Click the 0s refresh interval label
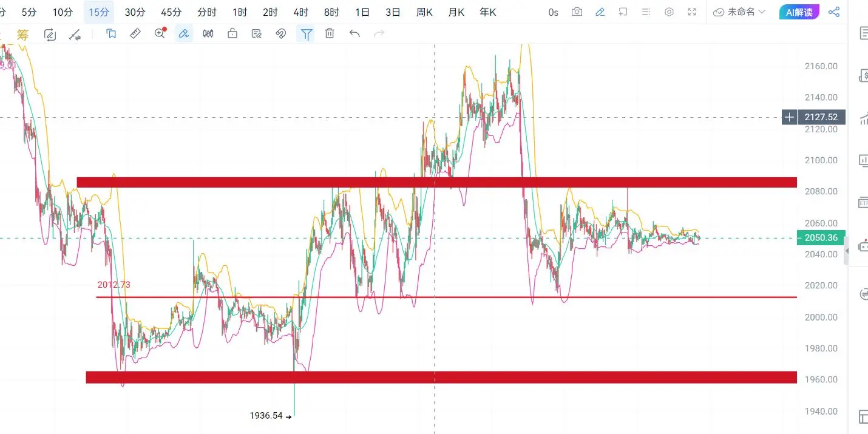Viewport: 868px width, 434px height. 553,12
